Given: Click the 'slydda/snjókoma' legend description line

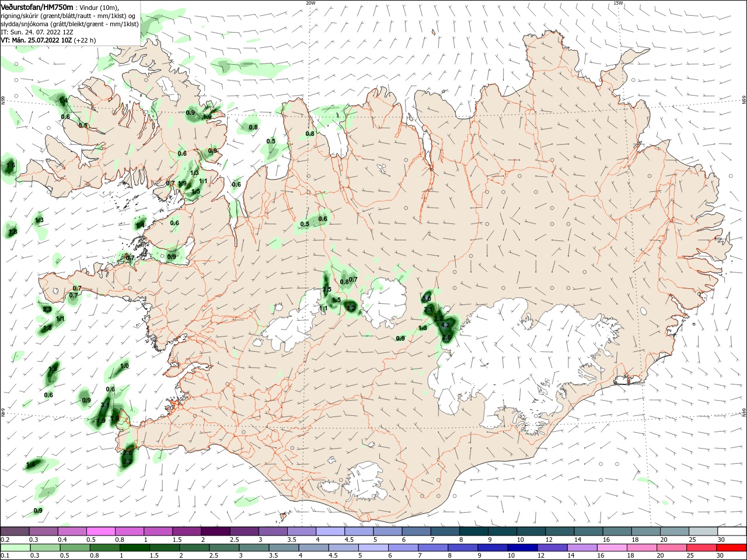Looking at the screenshot, I should [69, 24].
